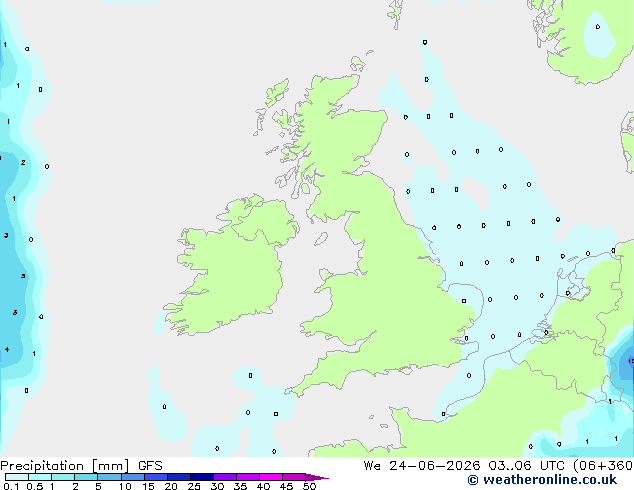Open the weatheronline.co.uk link
The width and height of the screenshot is (634, 490).
[542, 480]
